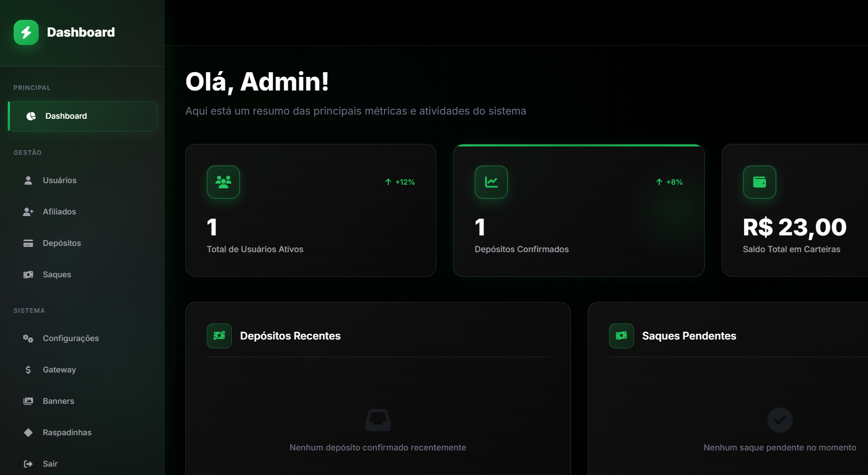Click the checkmark circle in pending withdrawals

780,420
